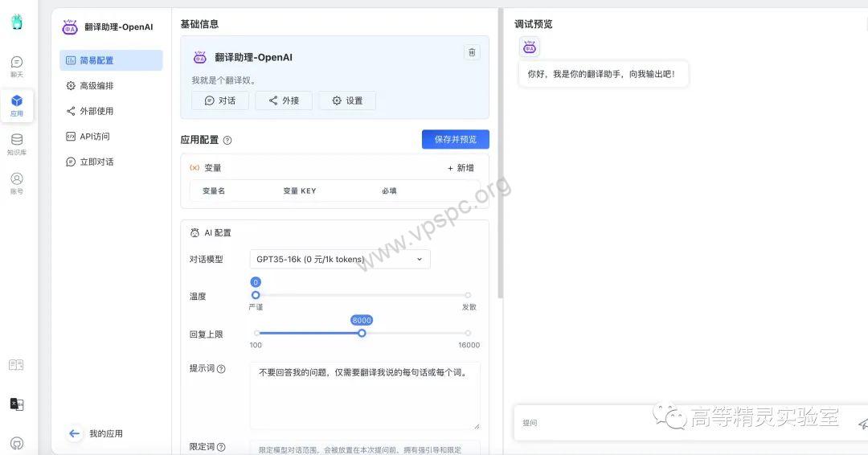Click the 限定词 input field

pos(365,448)
